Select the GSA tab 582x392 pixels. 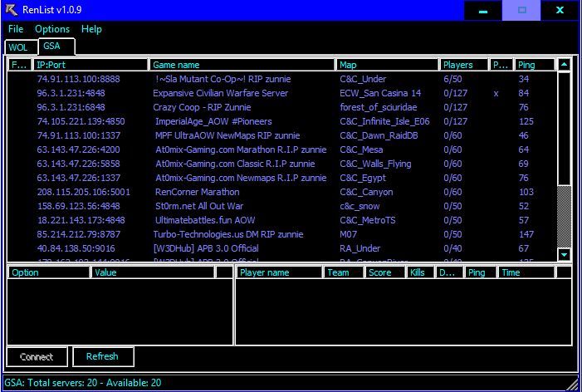55,47
